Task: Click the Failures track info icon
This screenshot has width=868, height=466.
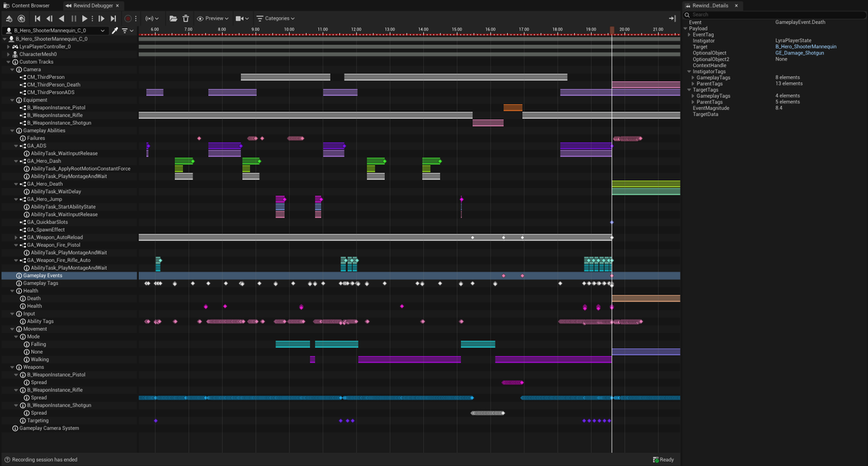Action: pos(23,138)
